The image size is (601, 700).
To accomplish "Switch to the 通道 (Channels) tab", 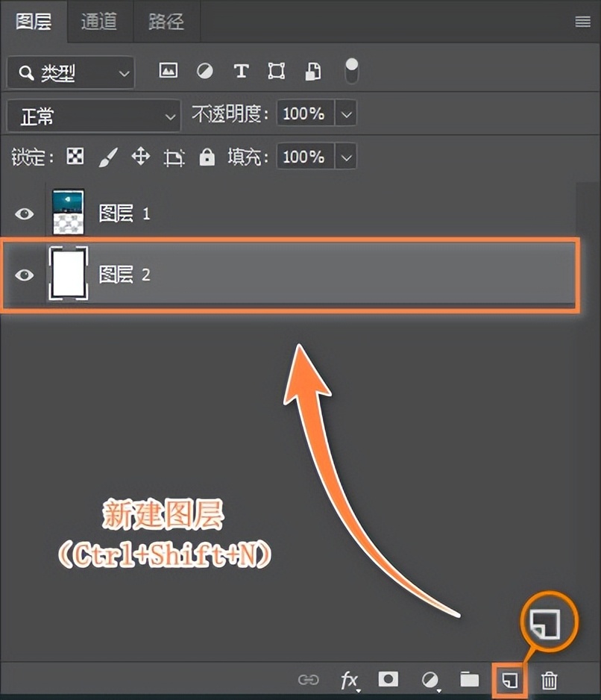I will (x=99, y=22).
